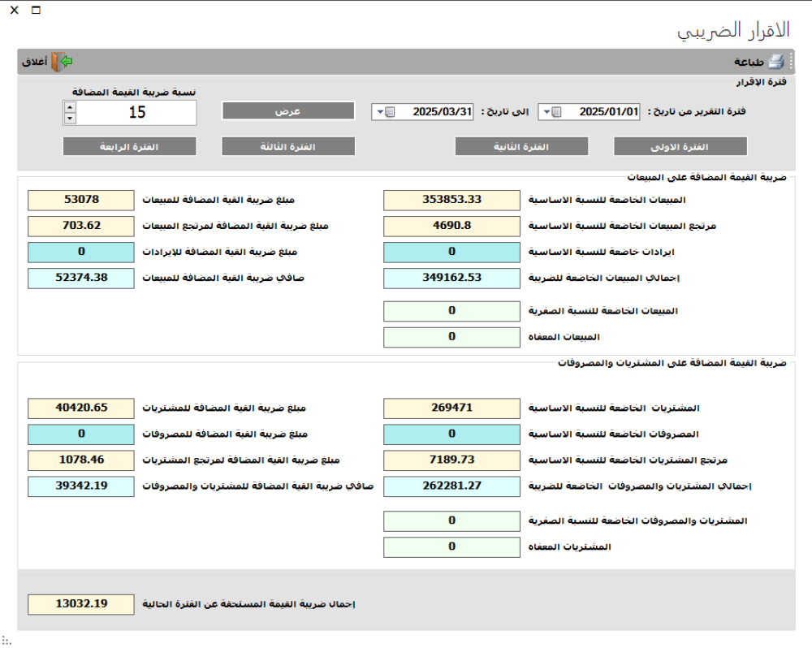Viewport: 812px width, 648px height.
Task: Decrease VAT percentage with down arrow
Action: 70,119
